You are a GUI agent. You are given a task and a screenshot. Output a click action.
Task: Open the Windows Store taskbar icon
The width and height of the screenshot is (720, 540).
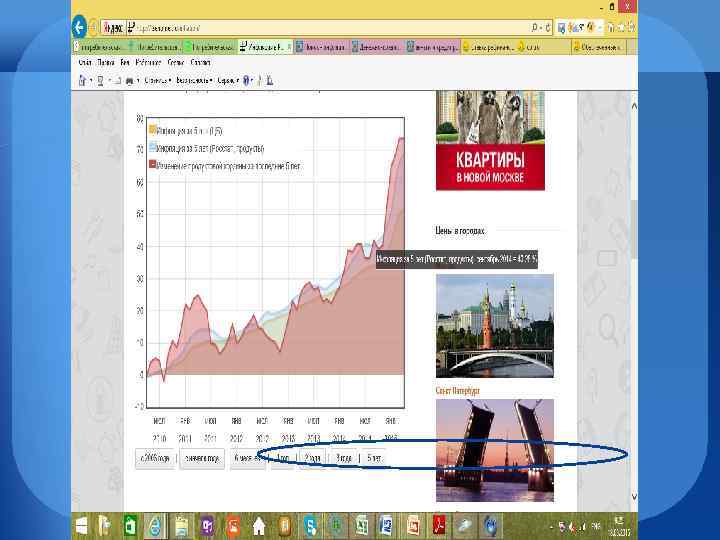tap(130, 526)
